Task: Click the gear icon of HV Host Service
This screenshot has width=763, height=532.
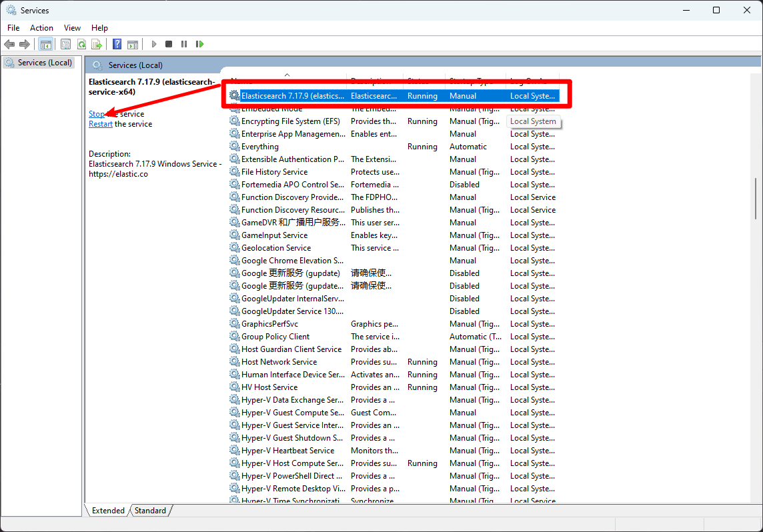Action: pos(235,387)
